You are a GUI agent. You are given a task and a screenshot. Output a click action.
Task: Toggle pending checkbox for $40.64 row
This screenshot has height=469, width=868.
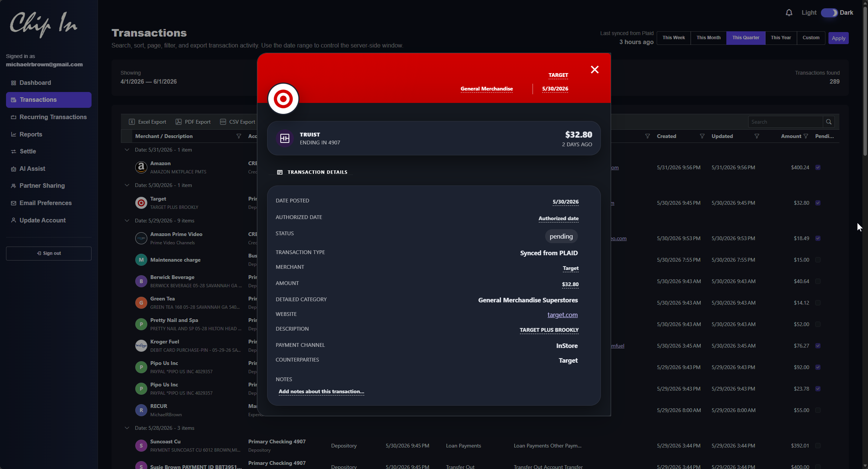[818, 281]
